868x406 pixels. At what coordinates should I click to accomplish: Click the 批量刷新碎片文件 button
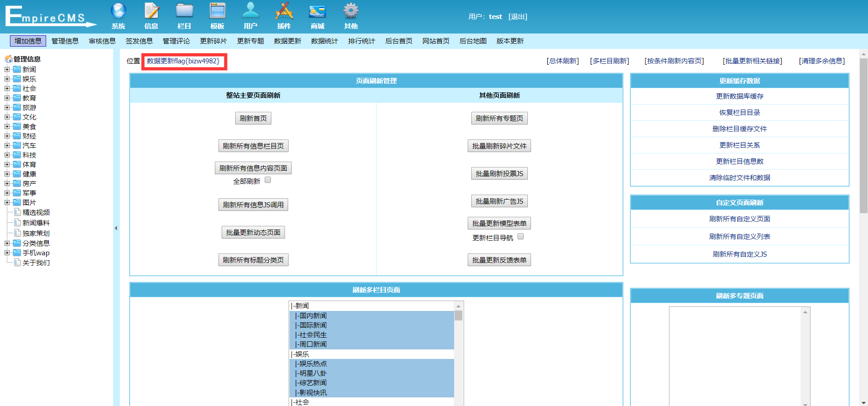coord(499,146)
